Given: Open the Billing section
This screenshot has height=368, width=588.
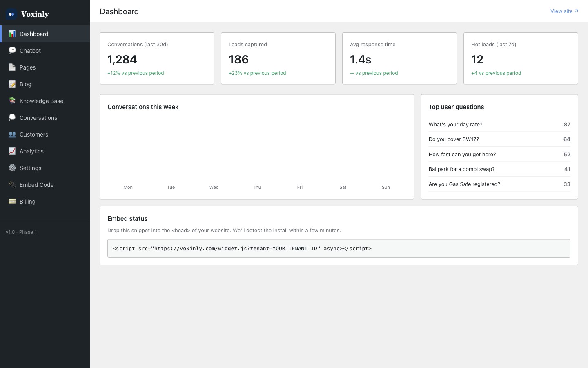Looking at the screenshot, I should 45,202.
